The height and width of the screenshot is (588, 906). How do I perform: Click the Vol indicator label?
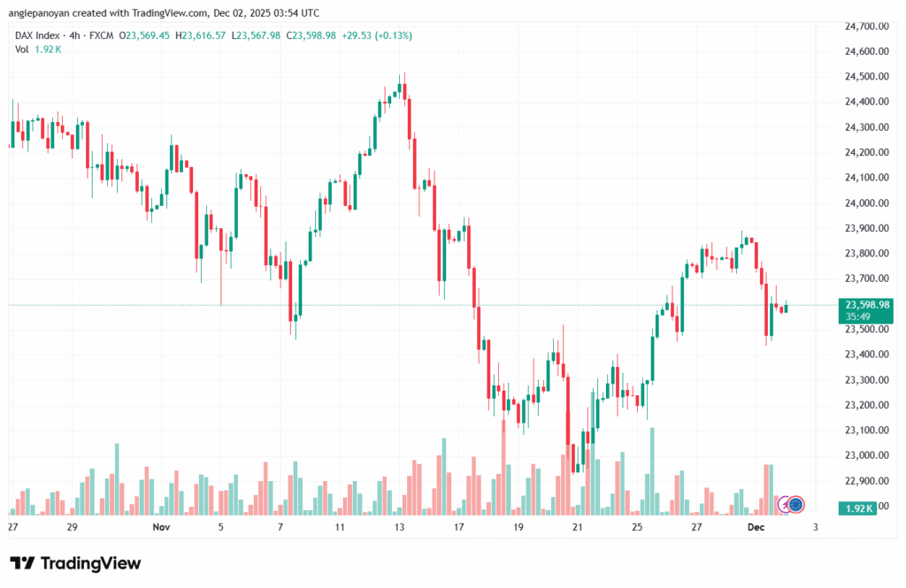pos(21,49)
